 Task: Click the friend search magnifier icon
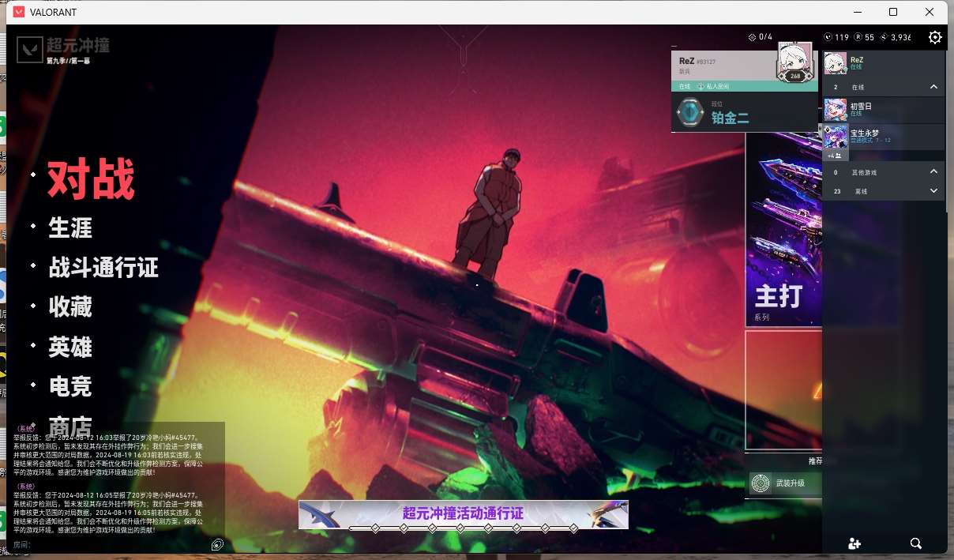[x=916, y=543]
